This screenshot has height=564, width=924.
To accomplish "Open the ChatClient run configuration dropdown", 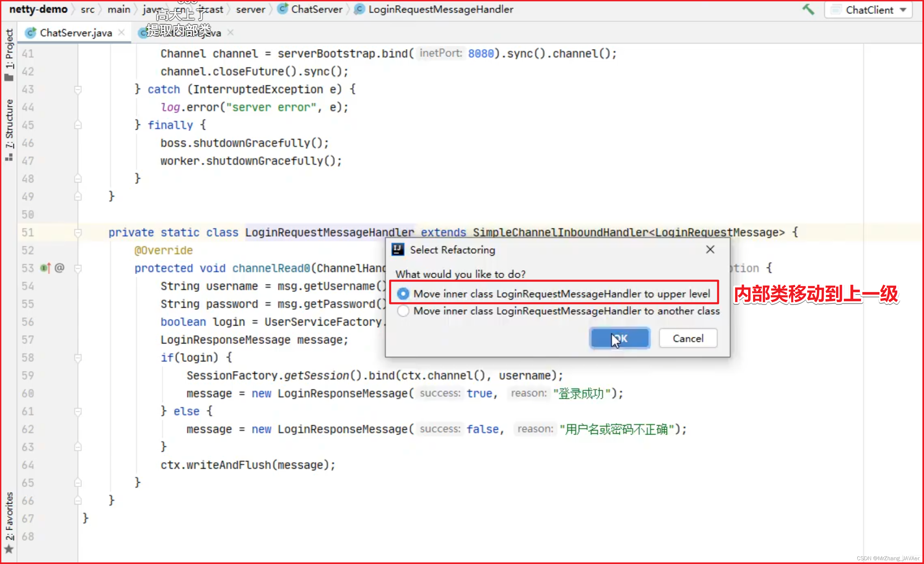I will [868, 10].
